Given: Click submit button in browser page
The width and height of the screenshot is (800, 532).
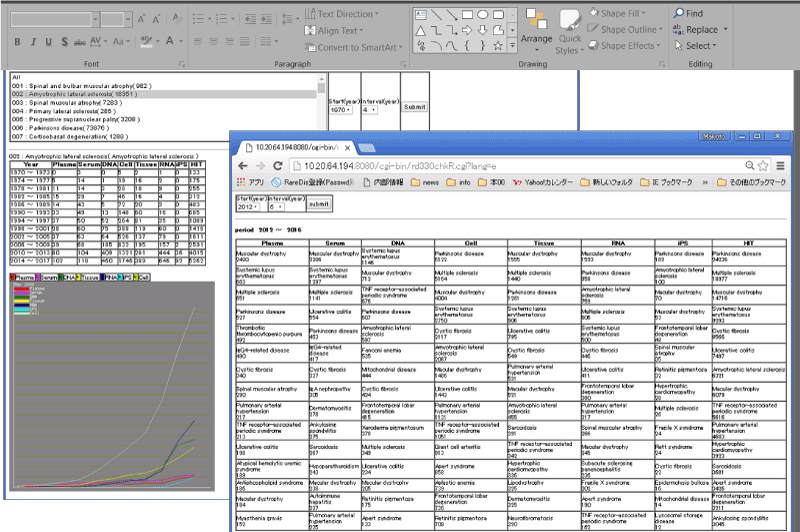Looking at the screenshot, I should (318, 204).
